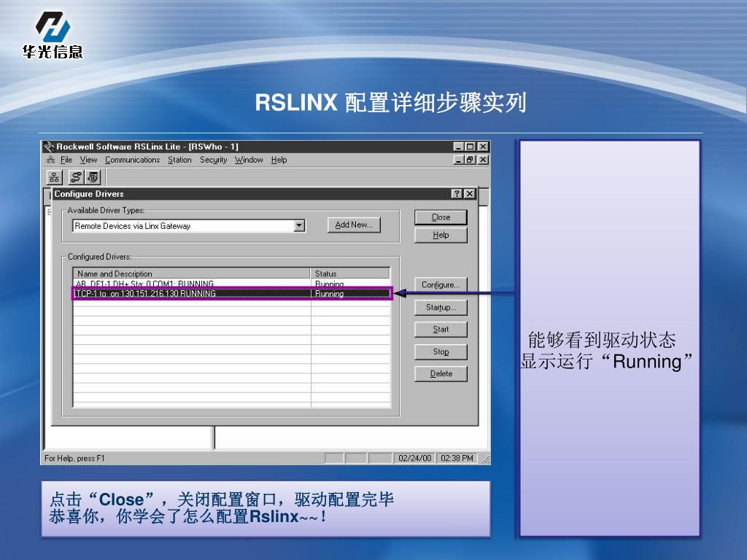Click the Help button in Configure Drivers

tap(441, 236)
